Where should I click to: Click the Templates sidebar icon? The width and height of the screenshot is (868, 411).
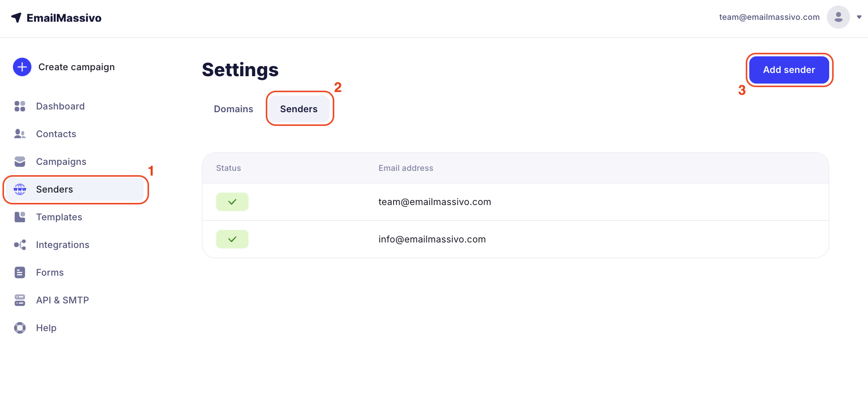(x=20, y=217)
